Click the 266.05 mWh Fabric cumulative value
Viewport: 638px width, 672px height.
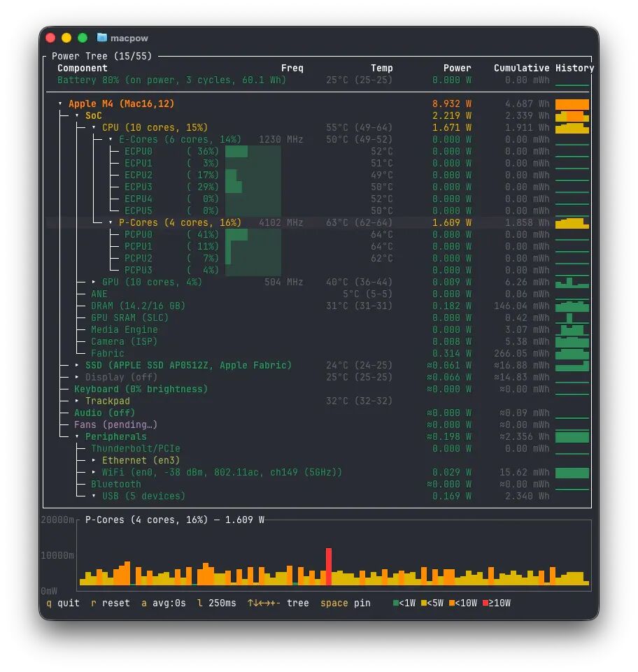[521, 354]
